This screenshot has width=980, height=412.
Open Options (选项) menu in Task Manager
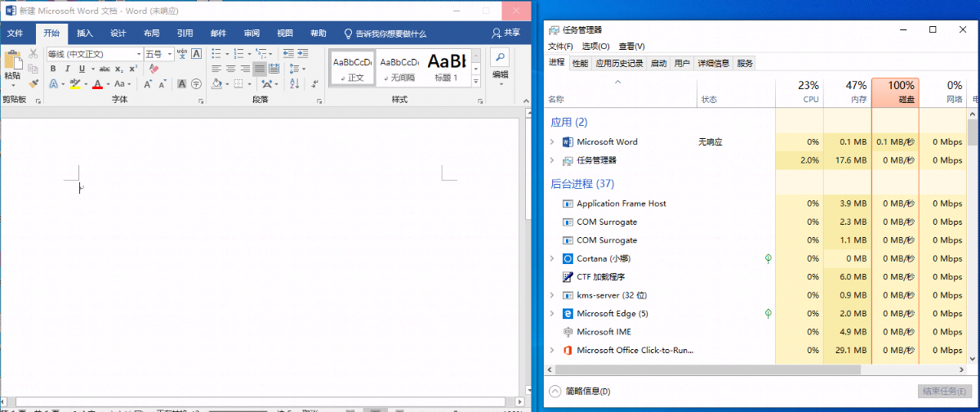pos(595,47)
